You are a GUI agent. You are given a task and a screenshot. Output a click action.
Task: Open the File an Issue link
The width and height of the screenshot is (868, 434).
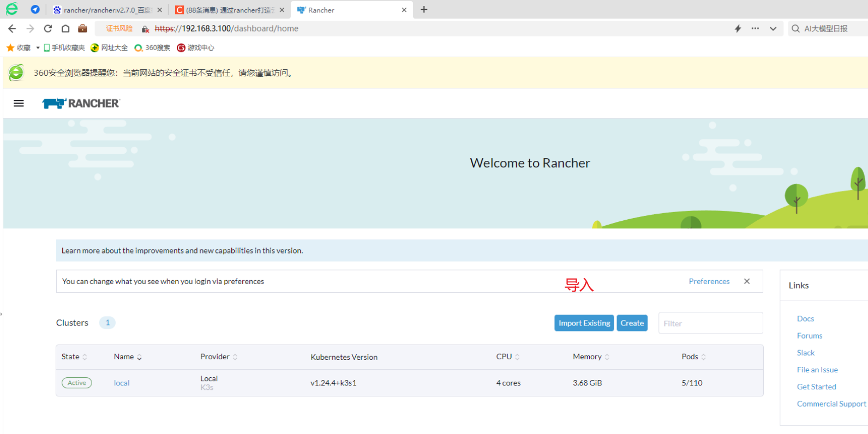(817, 370)
